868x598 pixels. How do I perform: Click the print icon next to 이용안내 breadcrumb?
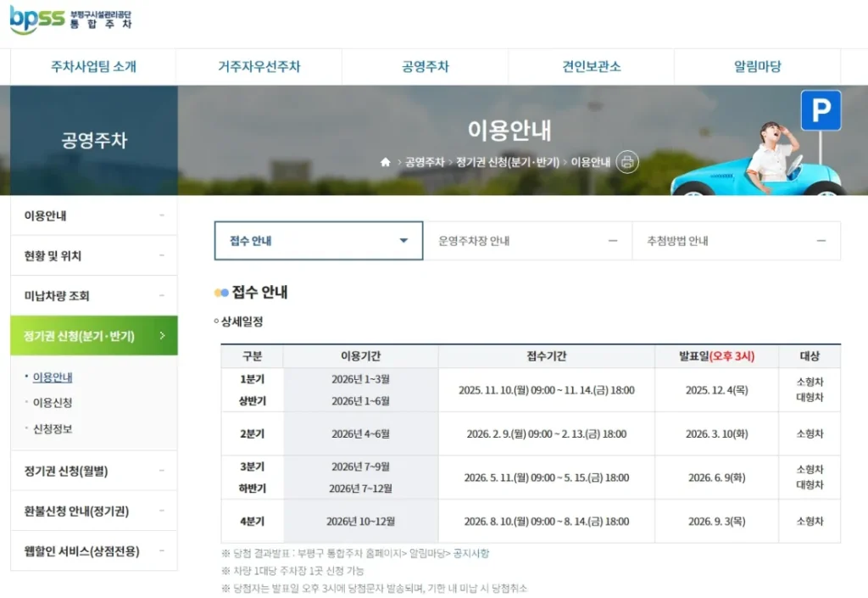point(627,160)
